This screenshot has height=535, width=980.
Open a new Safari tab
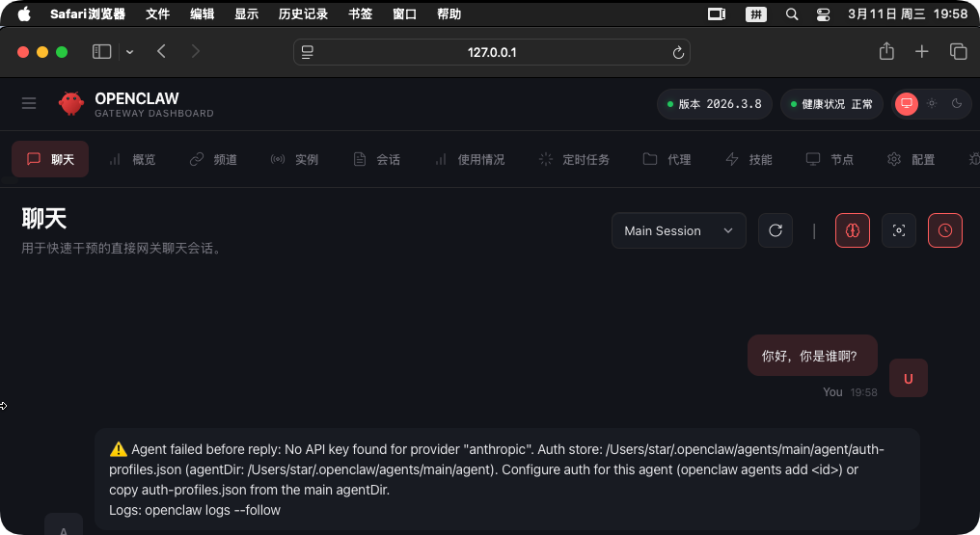point(922,52)
